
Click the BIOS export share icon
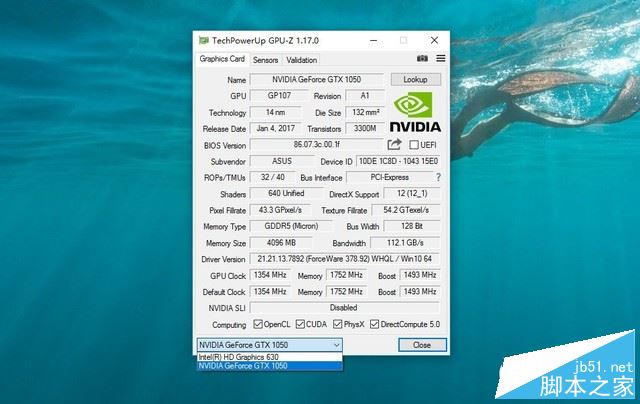pyautogui.click(x=394, y=144)
